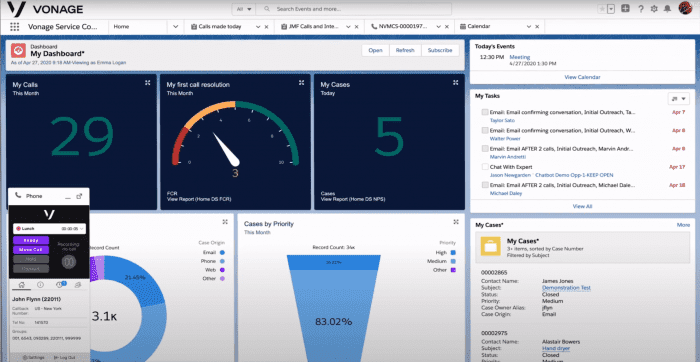The image size is (700, 362).
Task: Click the My Dashboard icon
Action: point(18,50)
